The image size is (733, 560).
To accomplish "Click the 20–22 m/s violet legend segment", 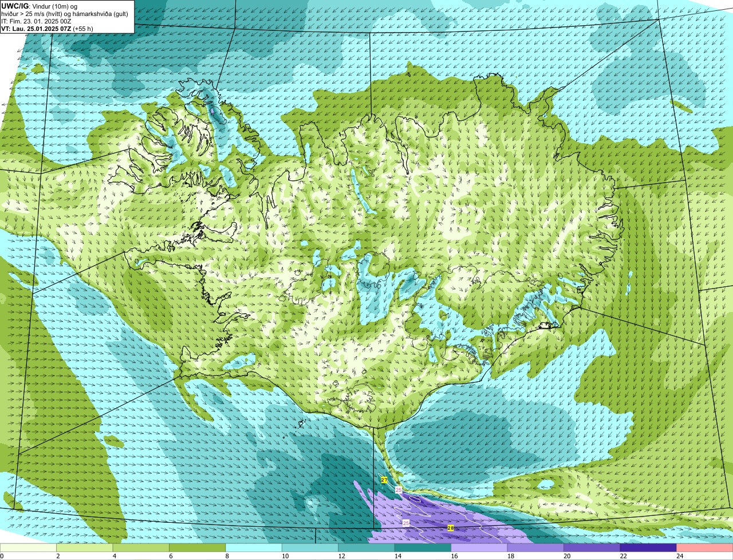I will (592, 548).
